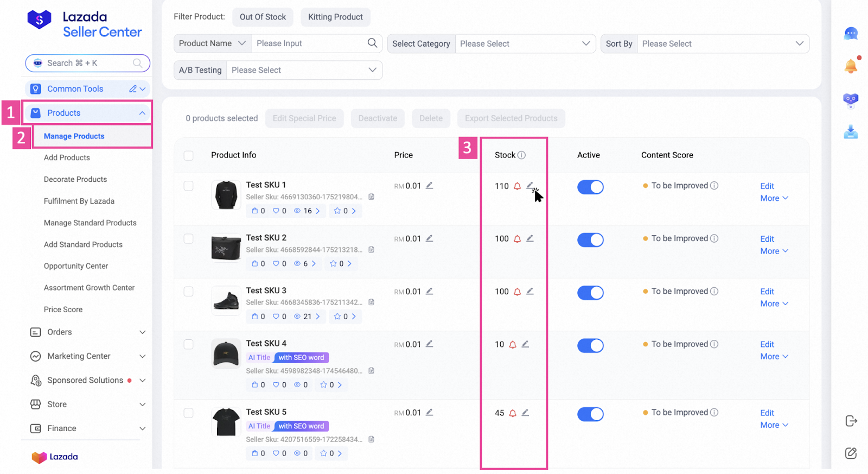Open Add Products in sidebar
Viewport: 868px width, 474px height.
pos(67,157)
